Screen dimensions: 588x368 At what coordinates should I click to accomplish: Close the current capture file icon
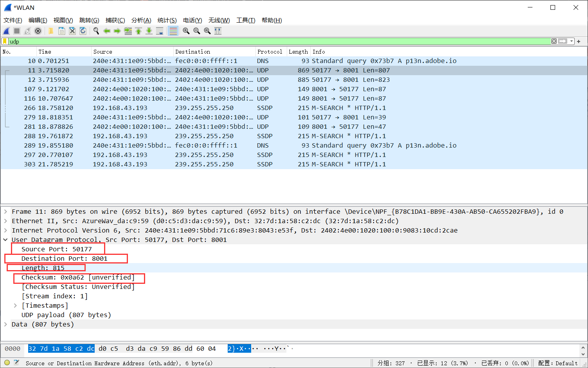coord(72,31)
